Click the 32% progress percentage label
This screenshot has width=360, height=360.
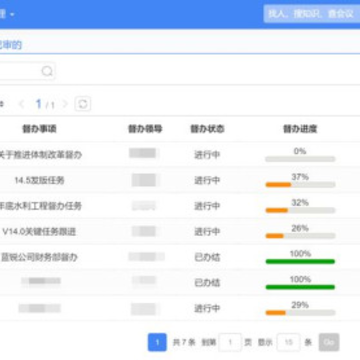click(x=300, y=203)
